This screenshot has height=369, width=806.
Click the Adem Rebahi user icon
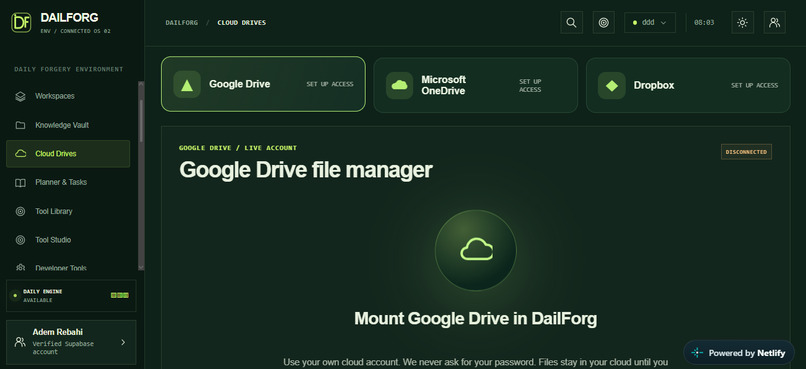click(x=20, y=342)
